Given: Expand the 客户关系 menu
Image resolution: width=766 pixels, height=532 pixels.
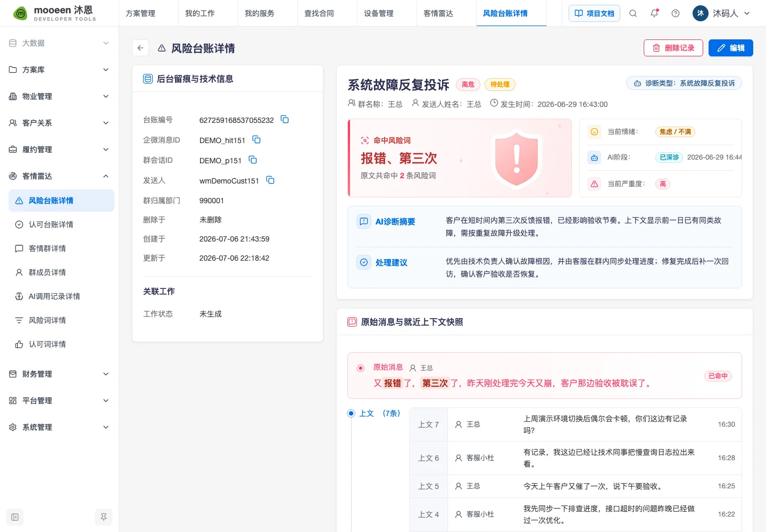Looking at the screenshot, I should pos(106,123).
